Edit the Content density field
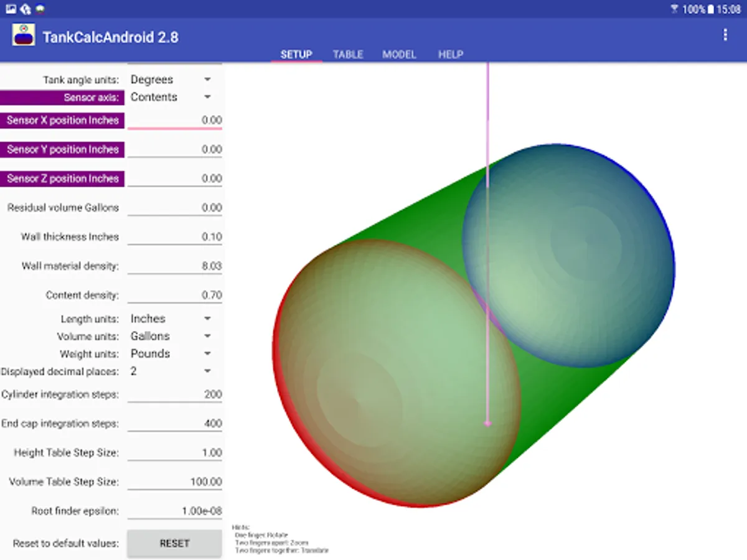 175,296
